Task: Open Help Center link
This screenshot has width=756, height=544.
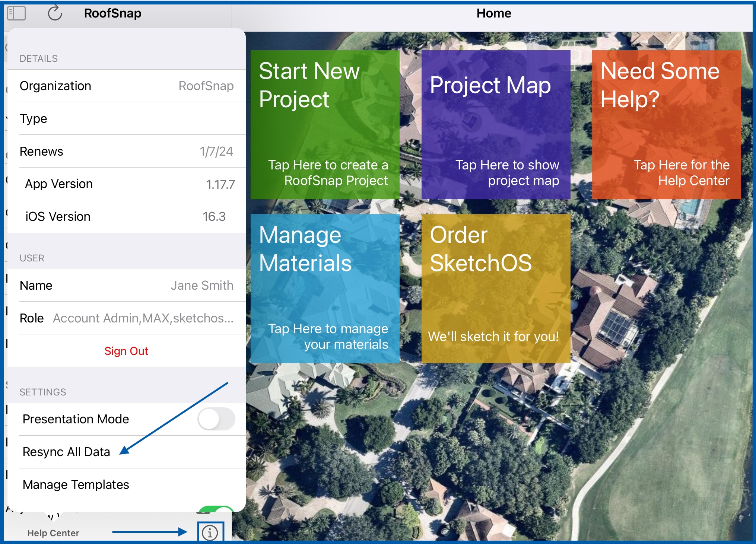Action: pos(53,533)
